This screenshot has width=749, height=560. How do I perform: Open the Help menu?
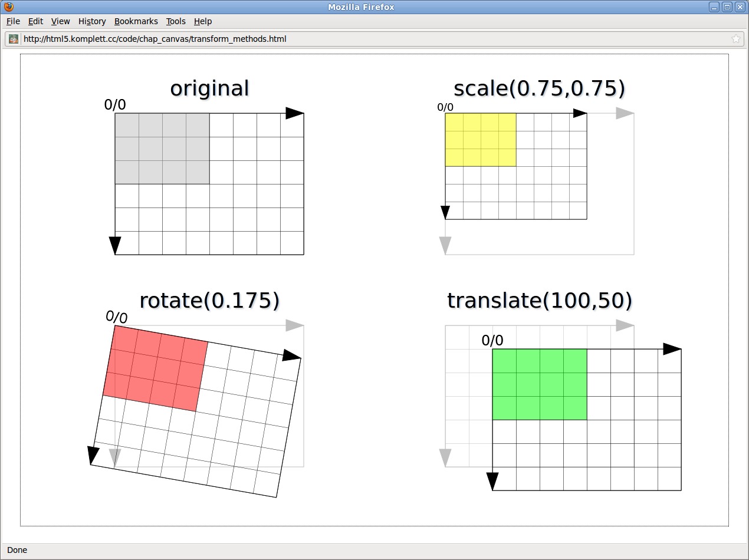pos(202,21)
